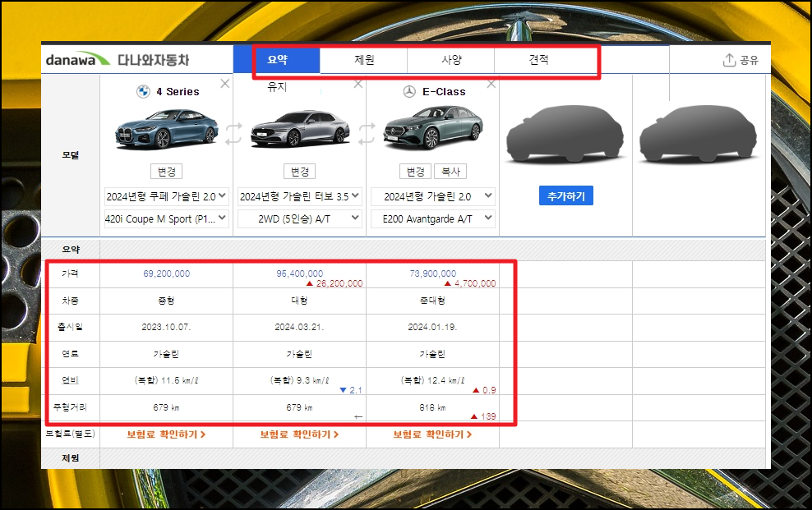Click 보험료 확인하기 for the 4 Series
The height and width of the screenshot is (510, 812).
point(166,434)
